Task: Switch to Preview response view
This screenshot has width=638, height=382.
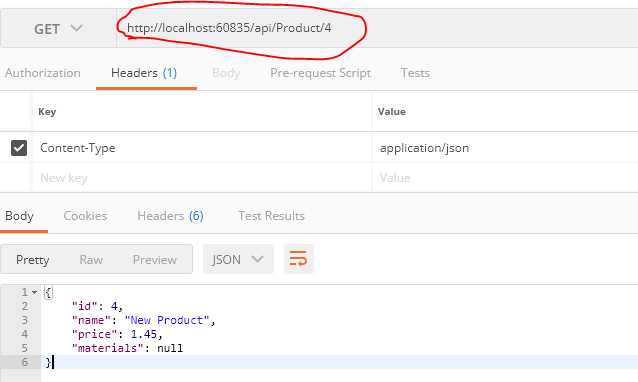Action: (x=155, y=260)
